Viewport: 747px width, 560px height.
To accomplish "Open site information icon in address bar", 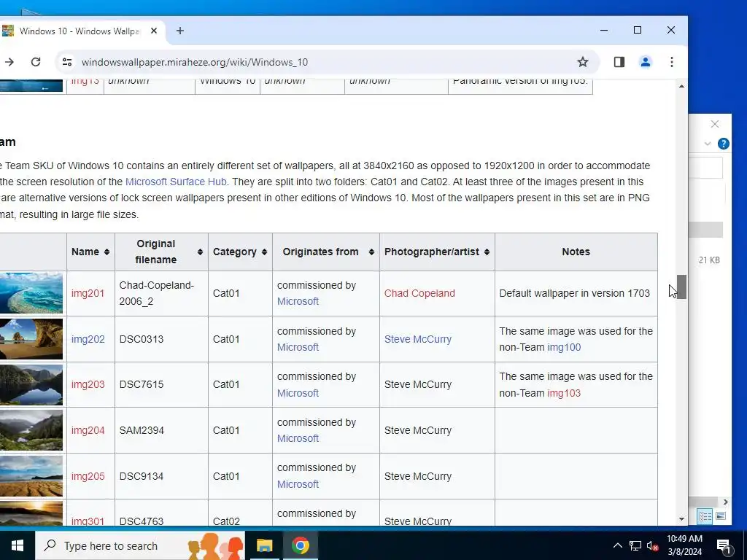I will click(x=67, y=62).
